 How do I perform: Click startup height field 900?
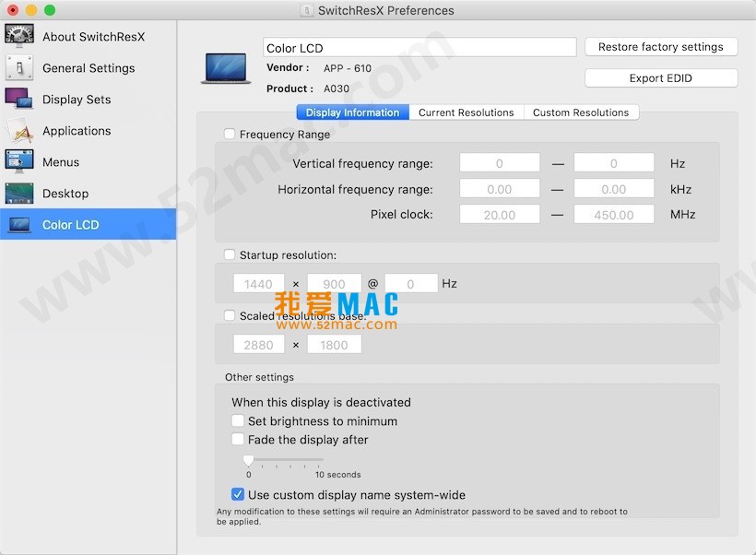334,284
